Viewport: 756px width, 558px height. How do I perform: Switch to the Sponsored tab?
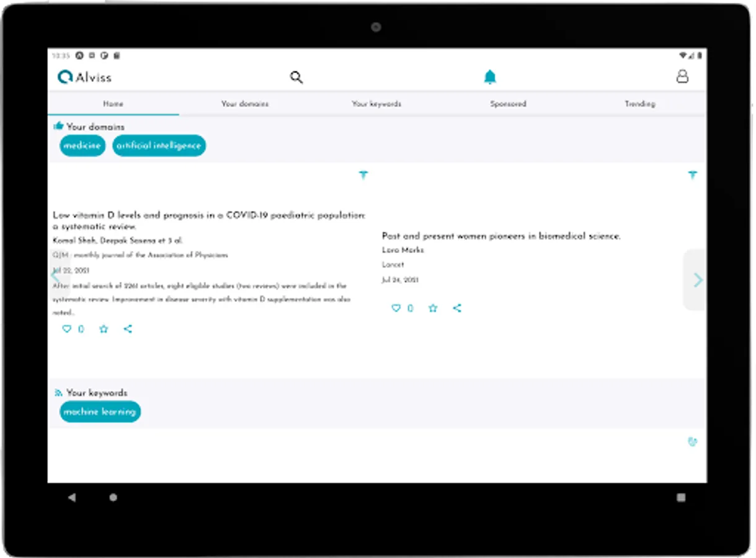coord(509,104)
